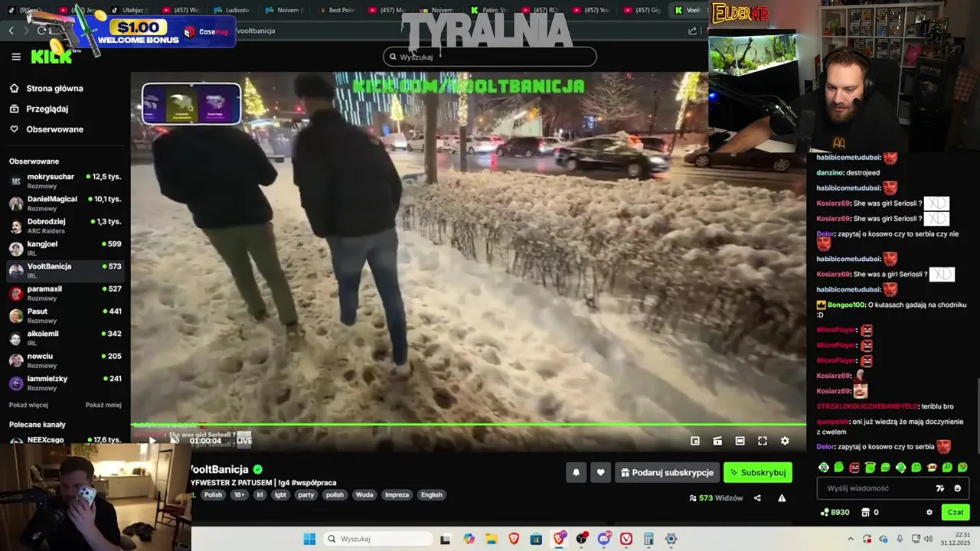Go to Strona główna
Screen dimensions: 980x551
coord(47,89)
